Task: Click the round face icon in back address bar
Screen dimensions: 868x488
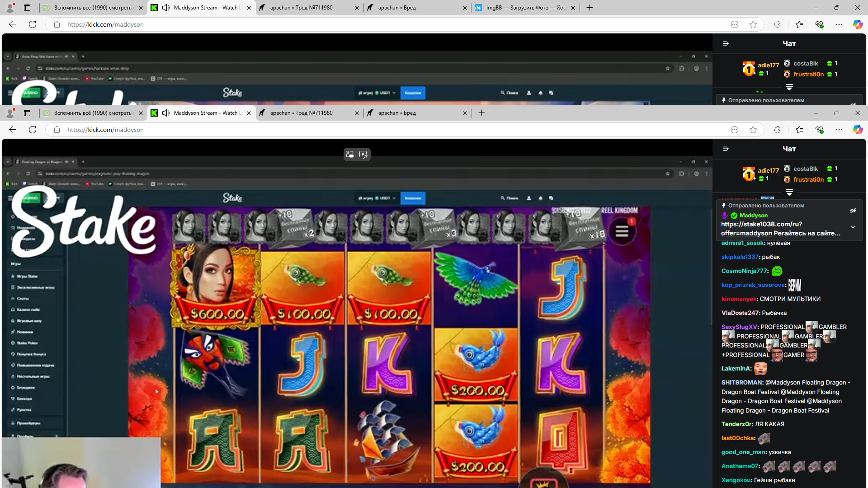Action: (735, 24)
